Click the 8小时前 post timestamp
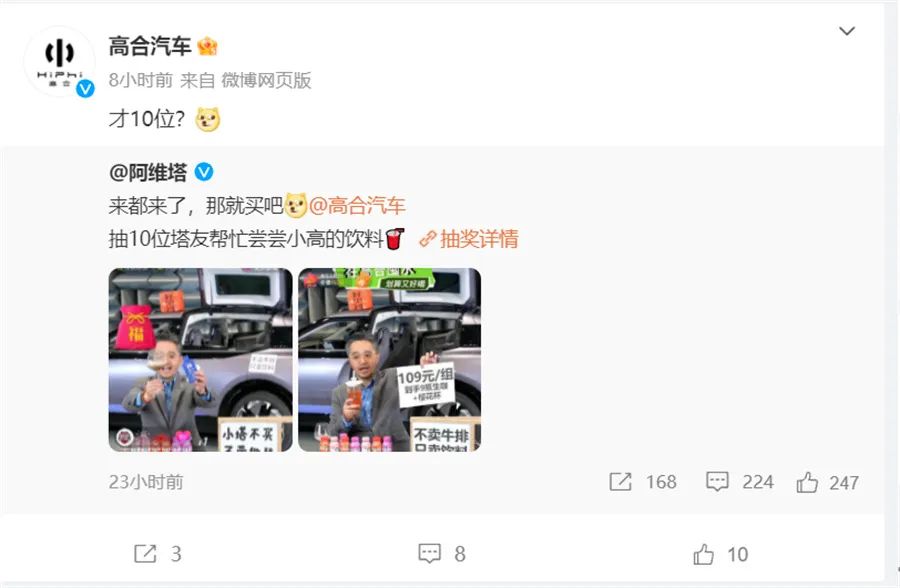The width and height of the screenshot is (900, 588). (141, 80)
